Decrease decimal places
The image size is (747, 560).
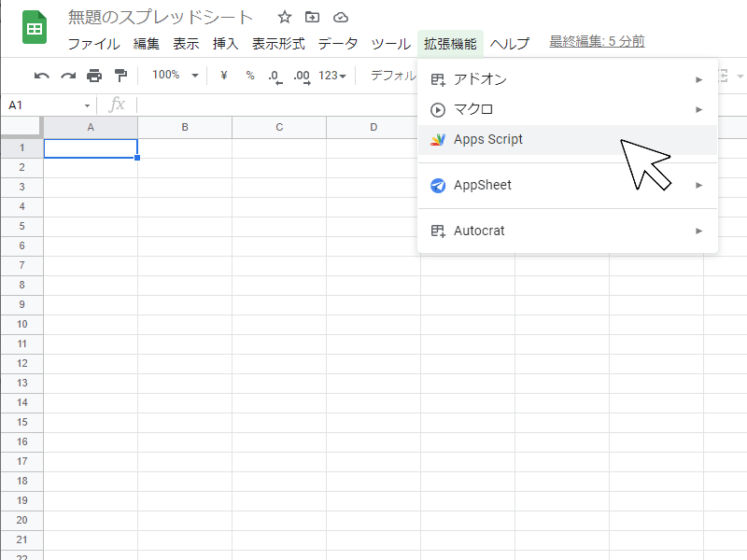point(275,77)
